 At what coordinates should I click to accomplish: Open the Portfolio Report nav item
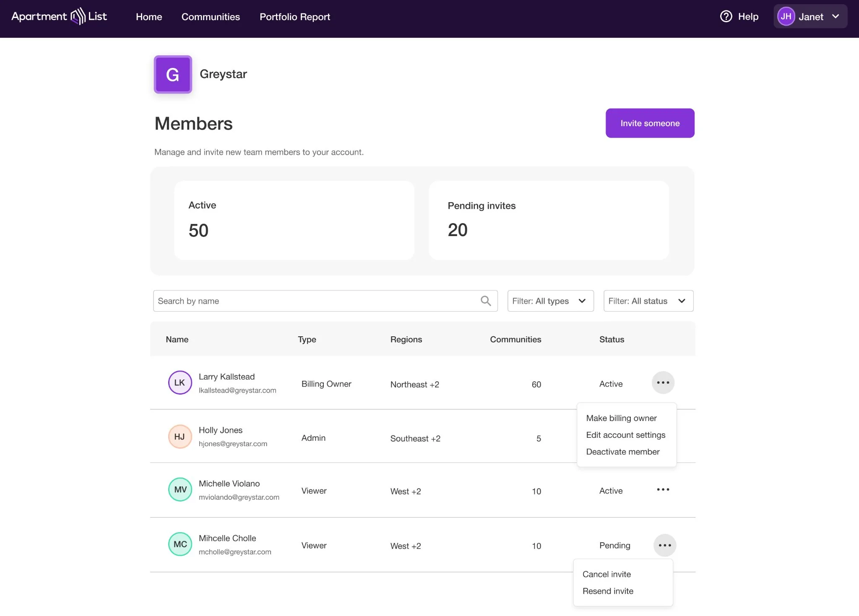295,17
